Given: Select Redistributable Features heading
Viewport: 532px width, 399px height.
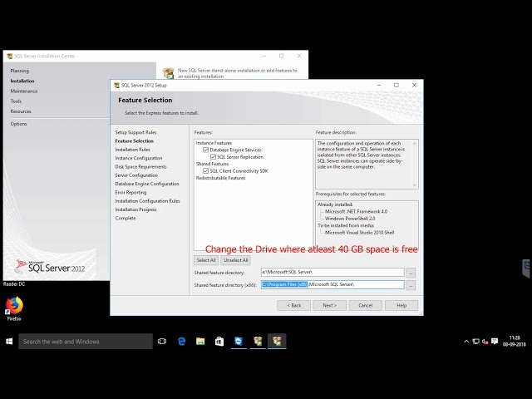Looking at the screenshot, I should point(220,178).
